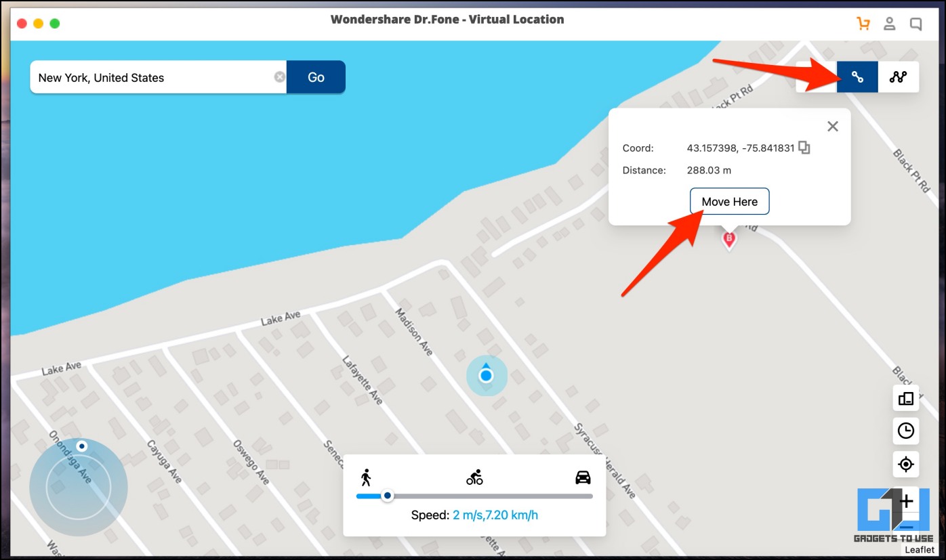Click the speed slider handle
The image size is (946, 560).
(388, 496)
